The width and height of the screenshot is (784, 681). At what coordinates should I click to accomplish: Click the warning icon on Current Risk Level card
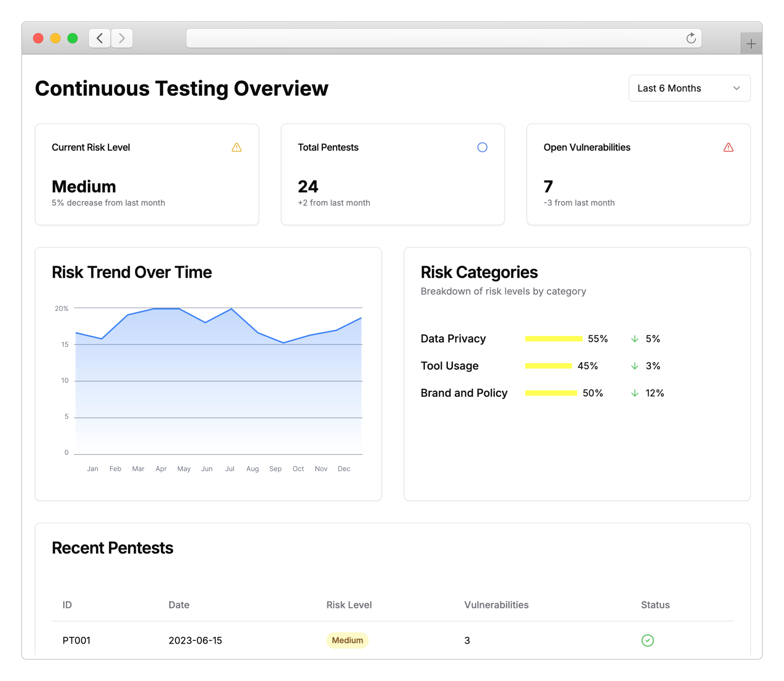click(x=236, y=147)
